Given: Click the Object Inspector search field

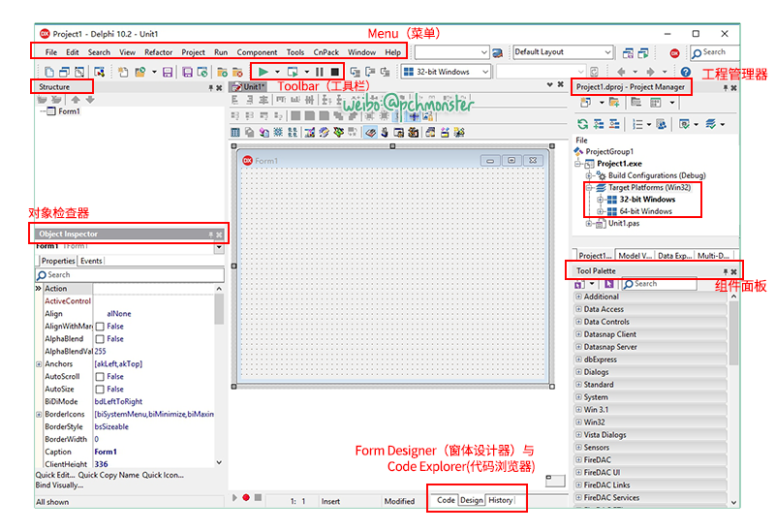Looking at the screenshot, I should click(130, 275).
